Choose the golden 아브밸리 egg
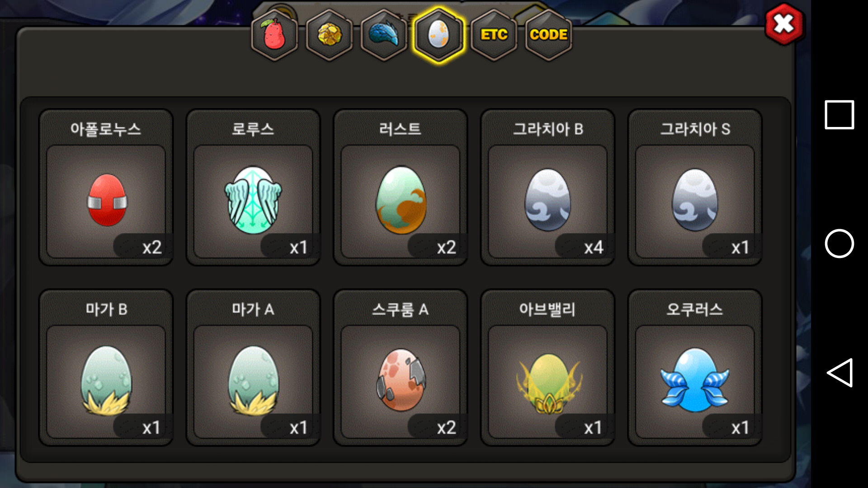The width and height of the screenshot is (868, 488). 548,368
